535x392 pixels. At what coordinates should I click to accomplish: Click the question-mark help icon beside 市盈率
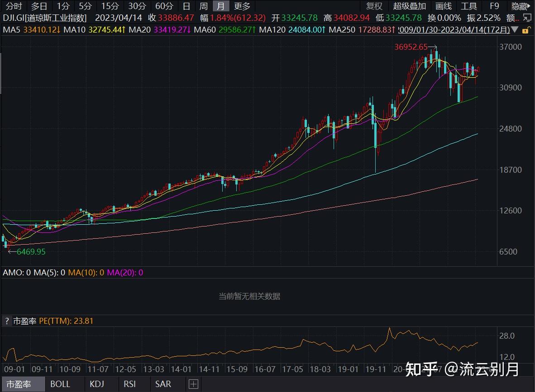pos(6,321)
